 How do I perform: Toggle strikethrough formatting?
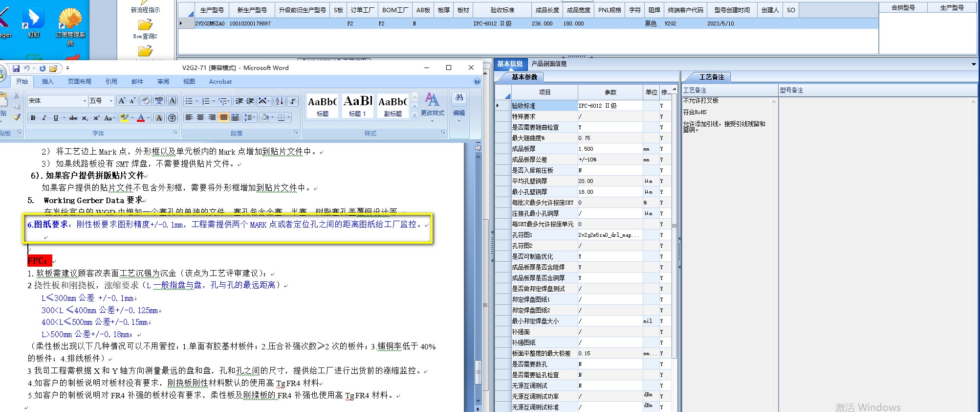click(x=73, y=118)
